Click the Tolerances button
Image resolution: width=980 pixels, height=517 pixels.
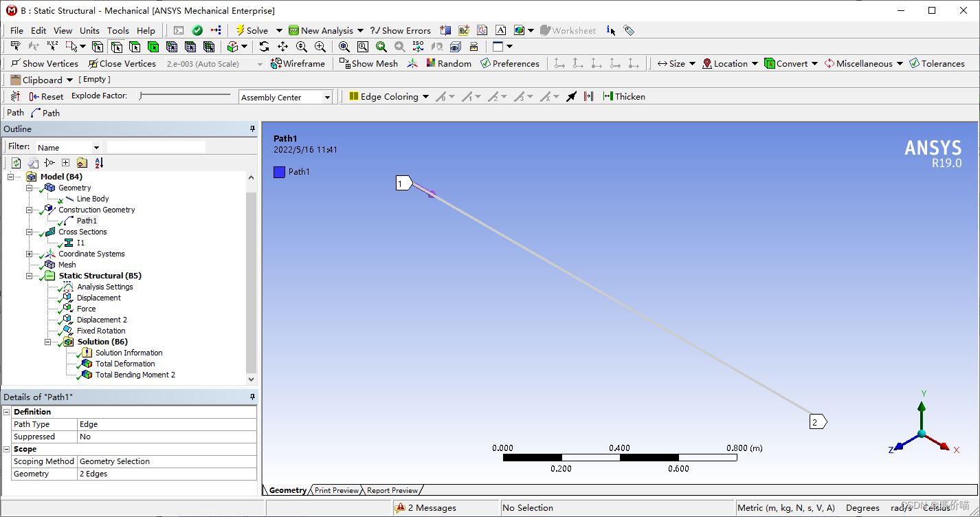click(937, 63)
